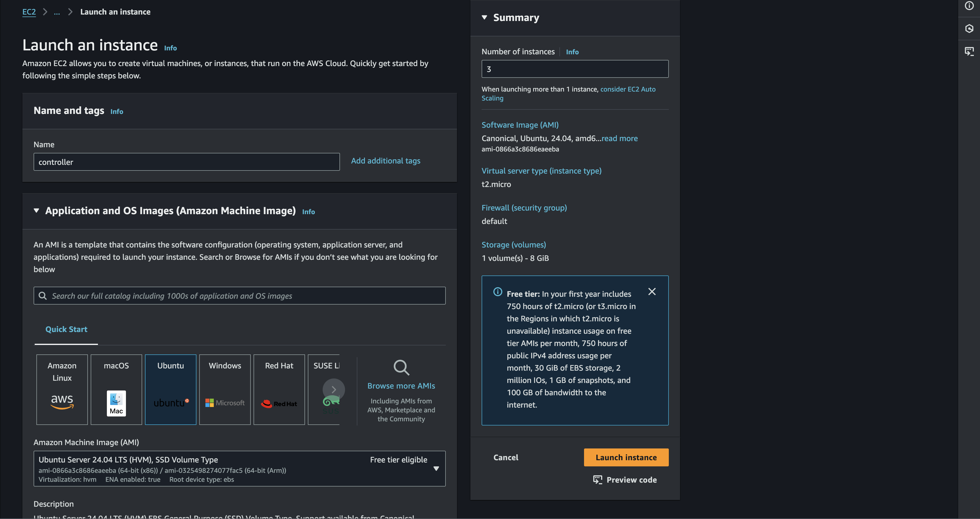980x519 pixels.
Task: Click the ami-0866a3c8686eaeeba ID in Summary
Action: pos(520,149)
